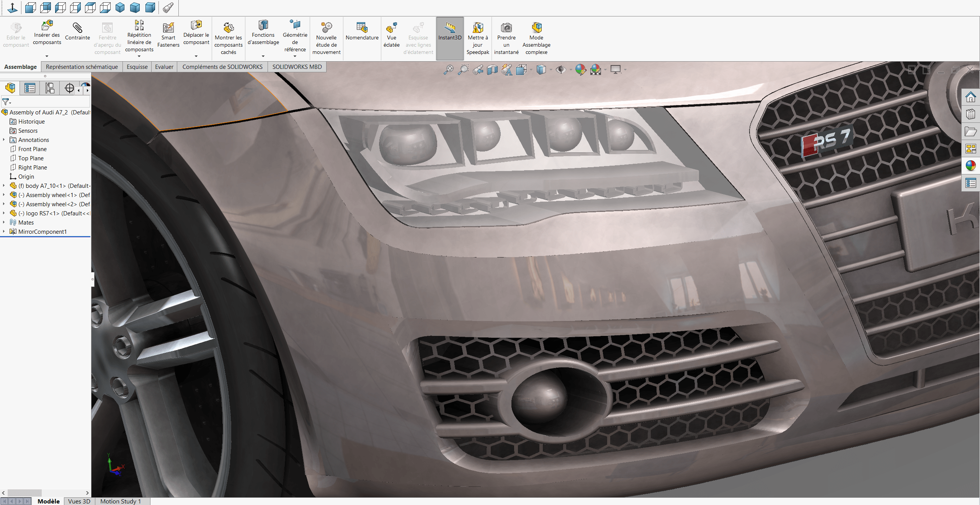Start Nouvelle étude de mouvement
The height and width of the screenshot is (505, 980).
327,38
